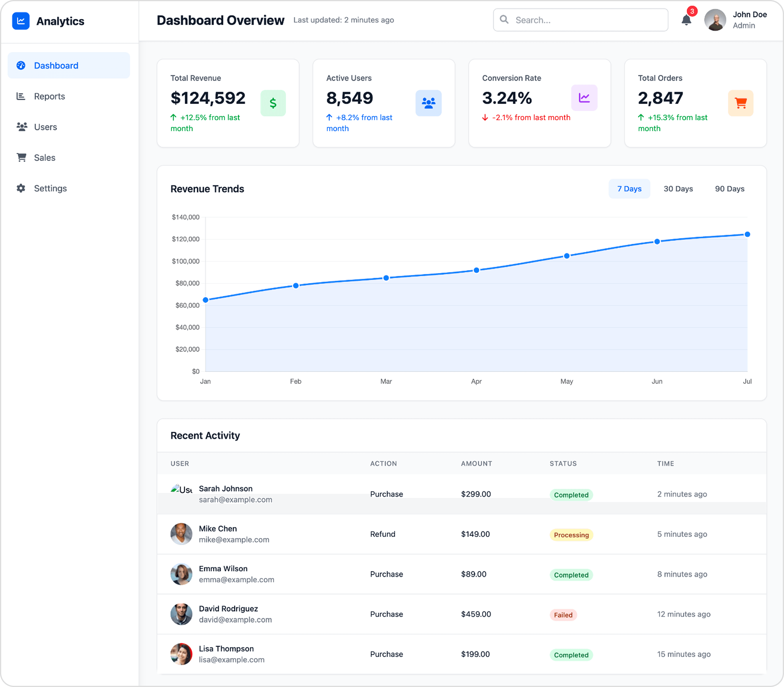Open the Sales menu item
Image resolution: width=784 pixels, height=687 pixels.
(x=44, y=158)
